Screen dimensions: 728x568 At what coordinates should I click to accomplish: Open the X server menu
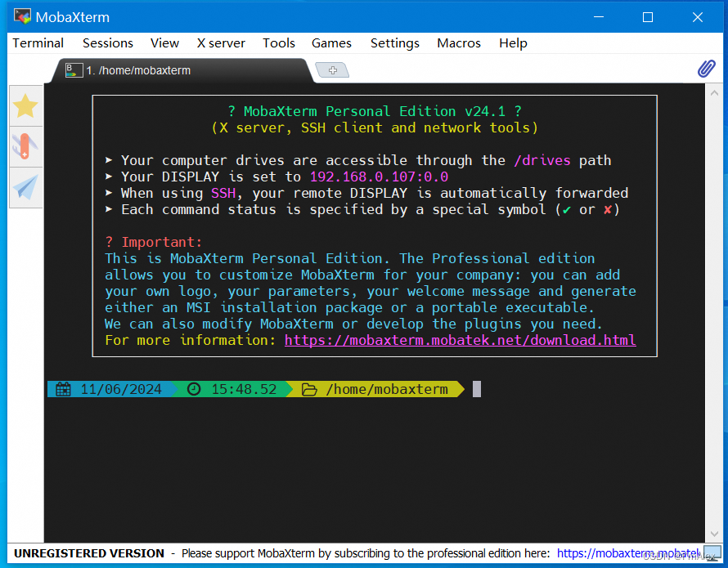pos(221,43)
